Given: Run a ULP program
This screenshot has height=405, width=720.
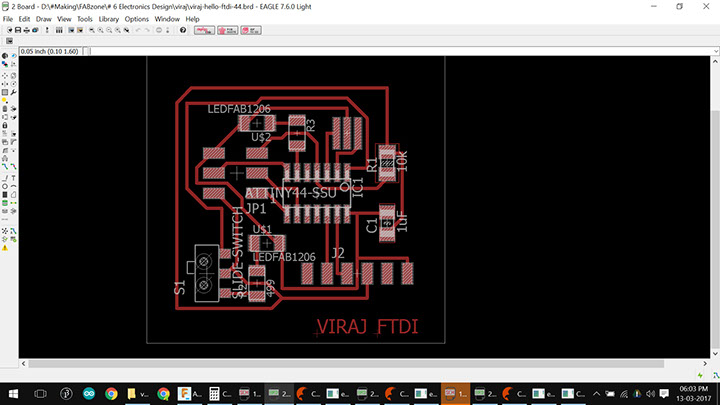Looking at the screenshot, I should click(x=80, y=30).
